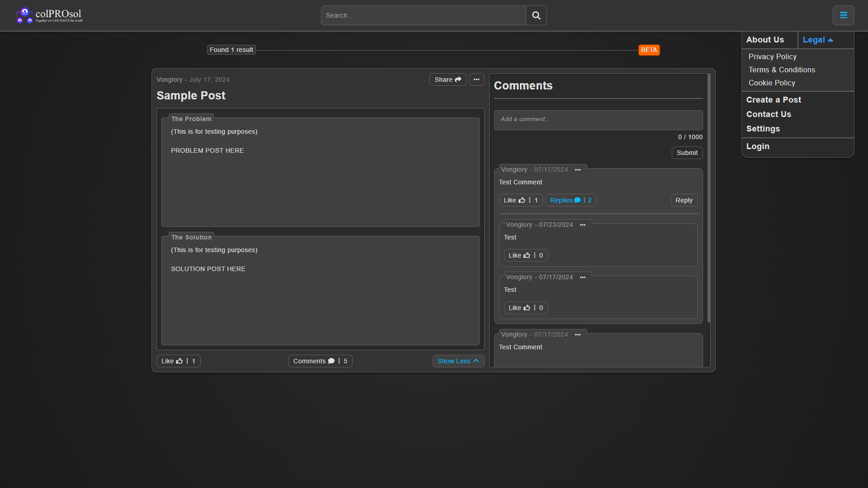Select Create a Post menu item
Image resolution: width=868 pixels, height=488 pixels.
click(774, 100)
